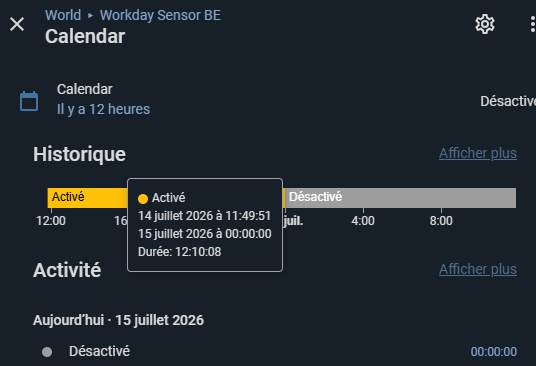The height and width of the screenshot is (366, 536).
Task: Open entity settings via the gear icon
Action: [485, 24]
